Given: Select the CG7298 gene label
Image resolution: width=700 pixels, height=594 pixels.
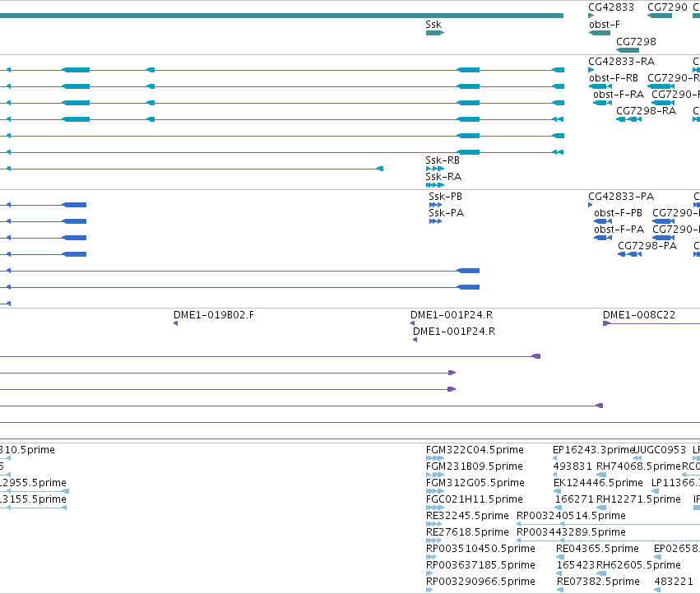Looking at the screenshot, I should click(x=636, y=42).
